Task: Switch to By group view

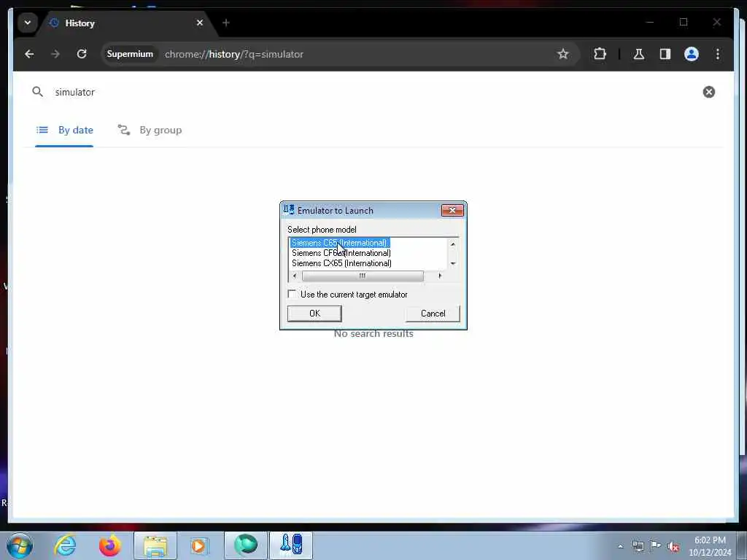Action: (x=150, y=130)
